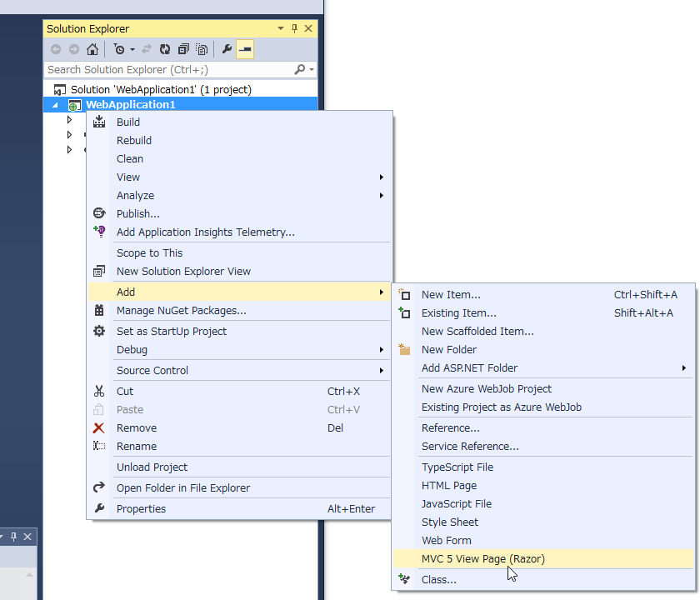Image resolution: width=700 pixels, height=600 pixels.
Task: Toggle the Preview Selected Items button
Action: point(245,49)
